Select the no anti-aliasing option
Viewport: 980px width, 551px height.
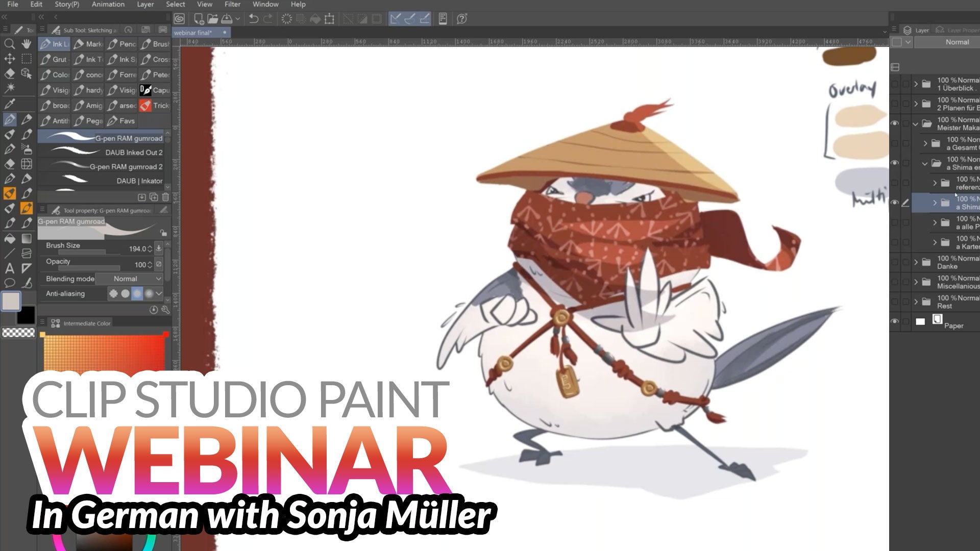point(113,293)
